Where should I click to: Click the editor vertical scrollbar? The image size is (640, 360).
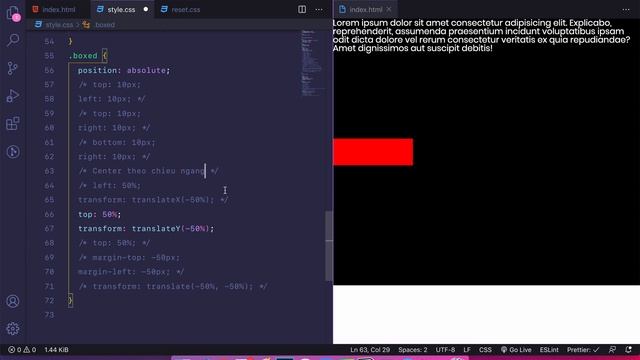pos(329,246)
